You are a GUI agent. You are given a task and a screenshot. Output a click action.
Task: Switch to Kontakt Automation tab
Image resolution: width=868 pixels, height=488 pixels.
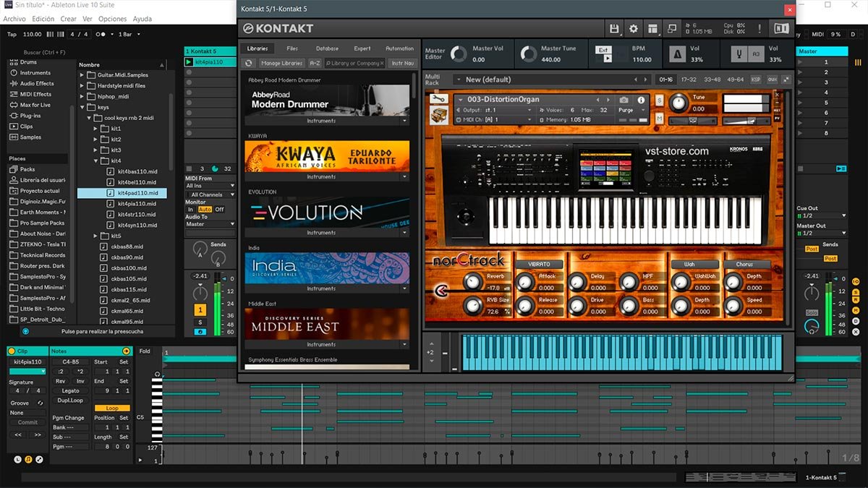399,48
